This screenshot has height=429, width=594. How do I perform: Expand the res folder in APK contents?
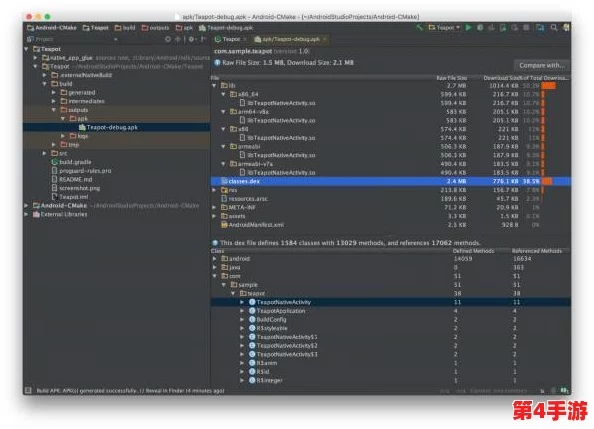pyautogui.click(x=214, y=190)
